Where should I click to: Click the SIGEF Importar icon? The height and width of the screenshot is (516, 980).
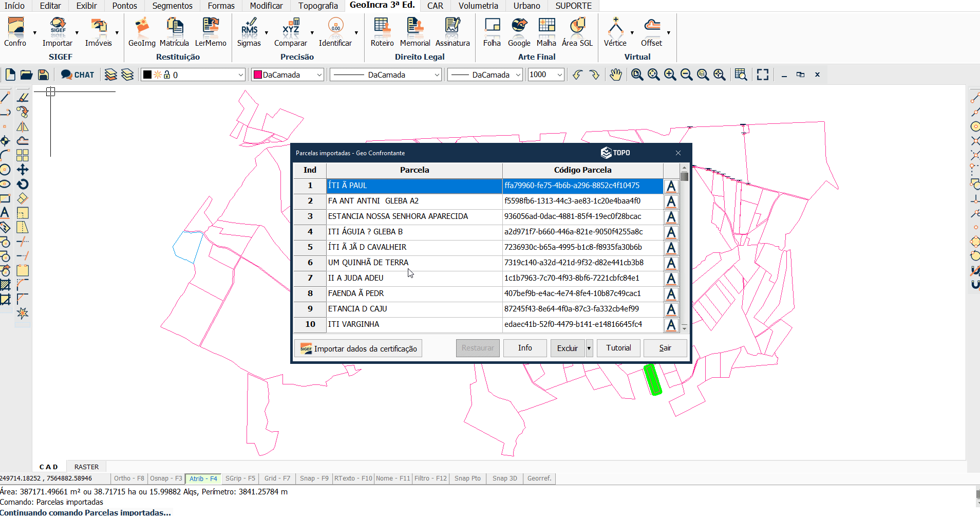58,31
